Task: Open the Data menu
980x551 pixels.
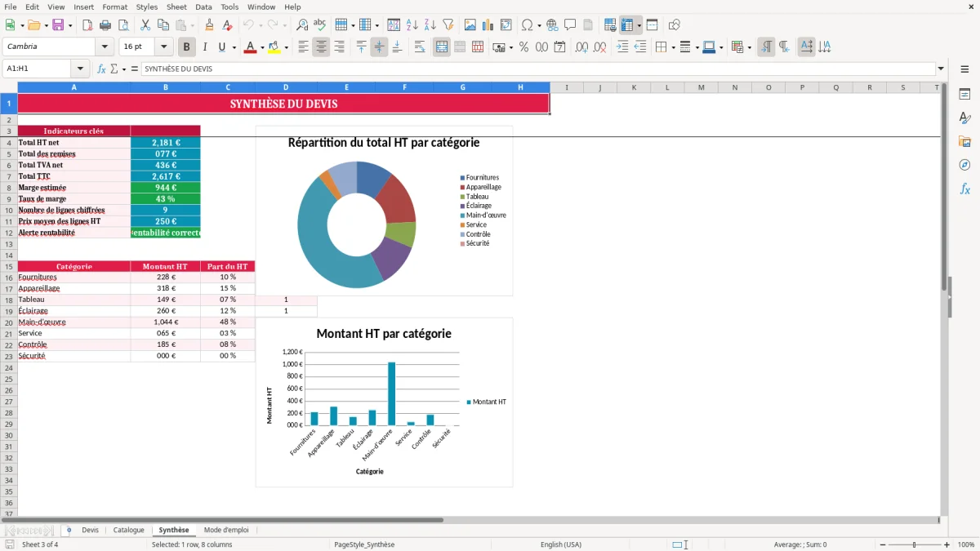Action: click(x=203, y=7)
